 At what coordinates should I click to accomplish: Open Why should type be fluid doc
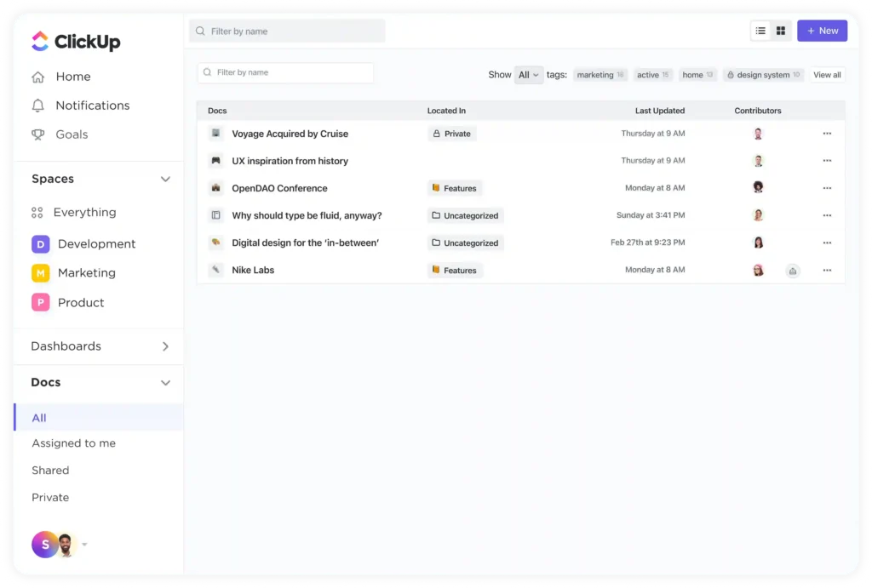tap(307, 215)
